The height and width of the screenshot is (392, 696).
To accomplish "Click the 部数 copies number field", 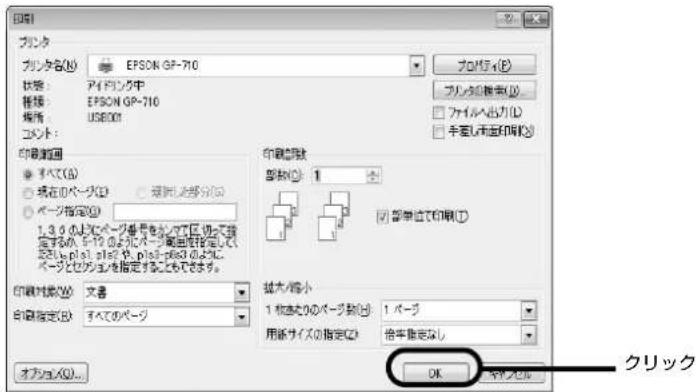I will click(x=339, y=176).
